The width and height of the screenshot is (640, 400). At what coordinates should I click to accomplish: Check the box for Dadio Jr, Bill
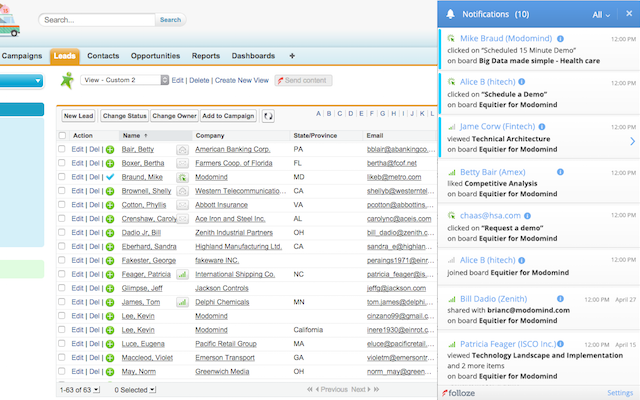click(62, 232)
